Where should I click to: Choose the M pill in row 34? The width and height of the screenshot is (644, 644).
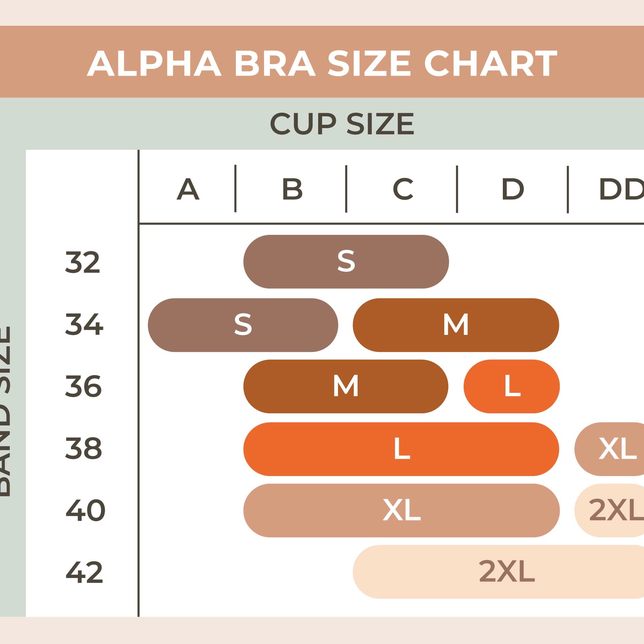(456, 325)
